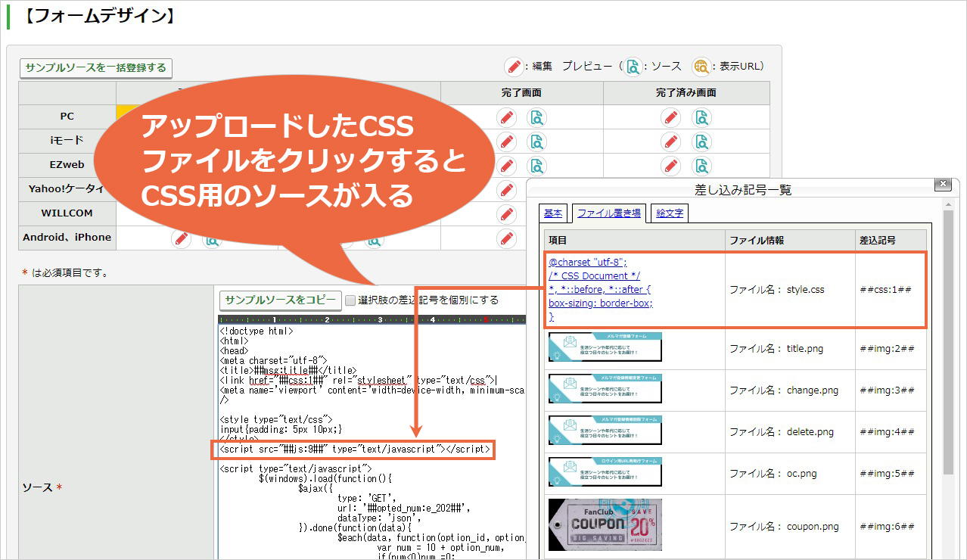The width and height of the screenshot is (967, 560).
Task: Edit the EZweb 完了画面 with pencil icon
Action: pyautogui.click(x=507, y=166)
